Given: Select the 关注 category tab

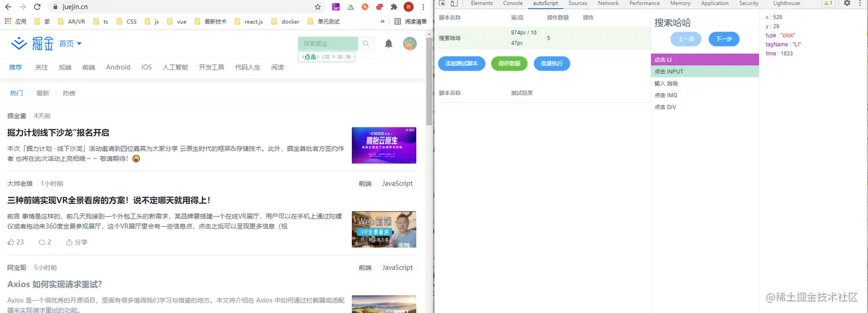Looking at the screenshot, I should pos(41,67).
